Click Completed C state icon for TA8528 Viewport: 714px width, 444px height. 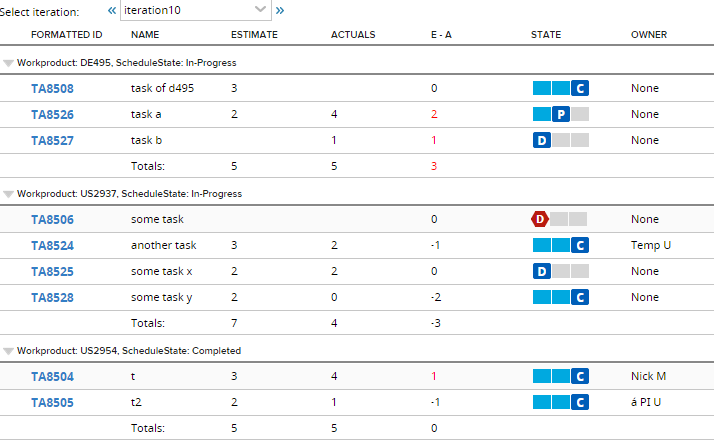click(x=580, y=297)
